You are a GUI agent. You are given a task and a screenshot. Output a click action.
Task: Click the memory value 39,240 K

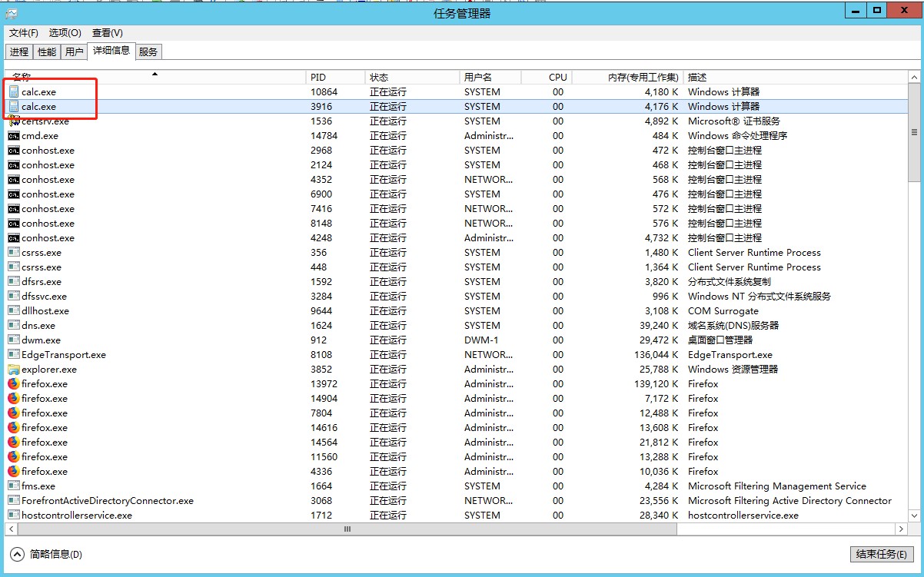(659, 325)
